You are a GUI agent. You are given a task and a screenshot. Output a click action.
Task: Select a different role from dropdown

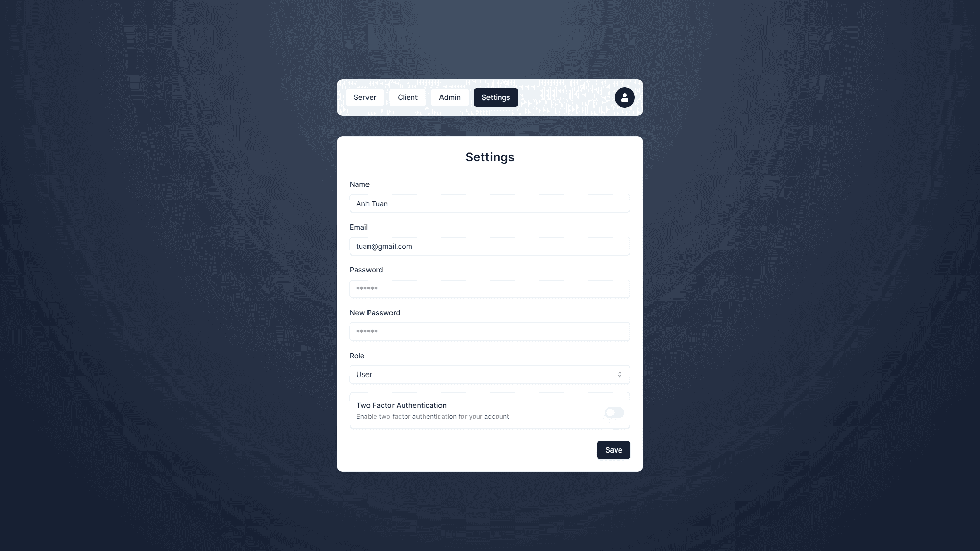coord(489,374)
